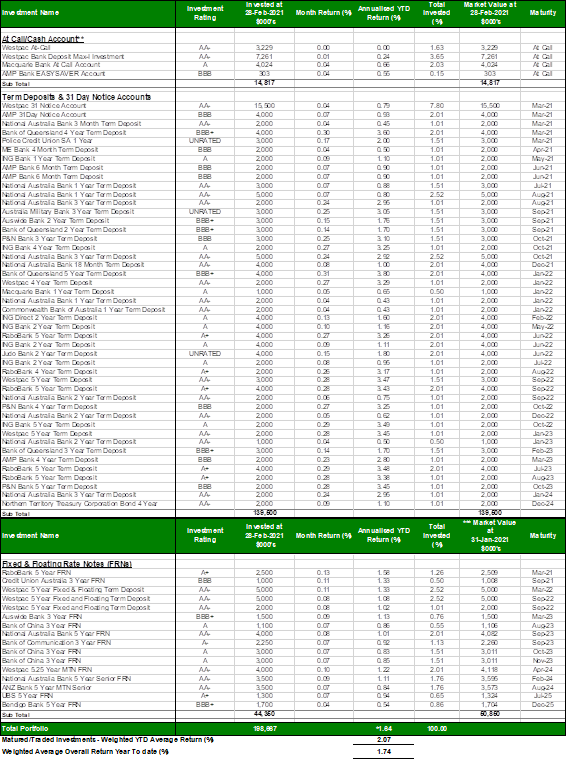Click 'Matured/Traded Investments - Weighted YTD Average Return' label
Screen dimensions: 567x760
[x=108, y=740]
